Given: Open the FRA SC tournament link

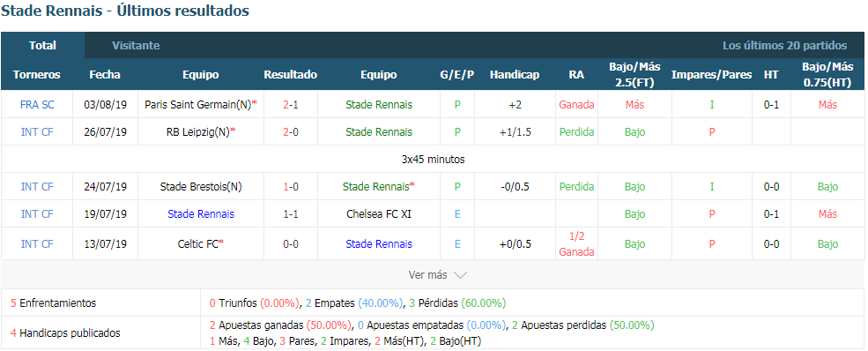Looking at the screenshot, I should point(36,104).
